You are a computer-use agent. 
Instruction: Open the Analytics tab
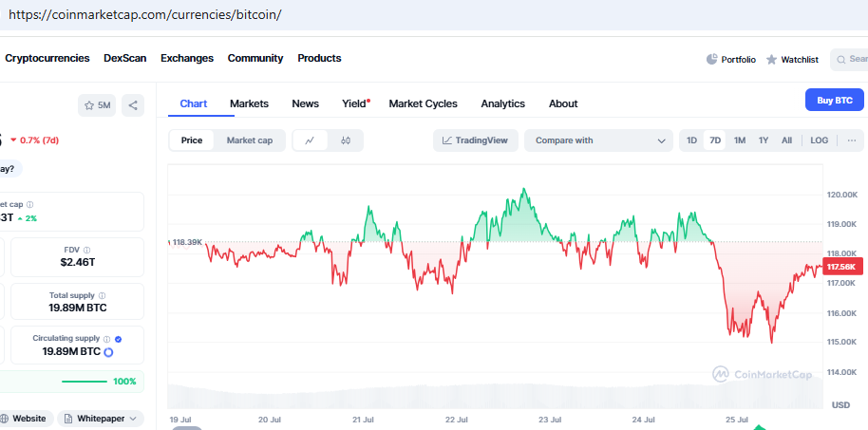coord(502,103)
